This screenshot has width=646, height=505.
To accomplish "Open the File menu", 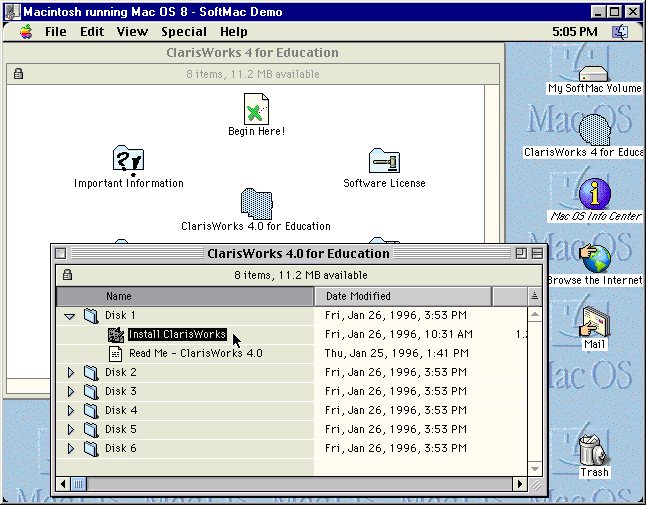I will [x=56, y=32].
